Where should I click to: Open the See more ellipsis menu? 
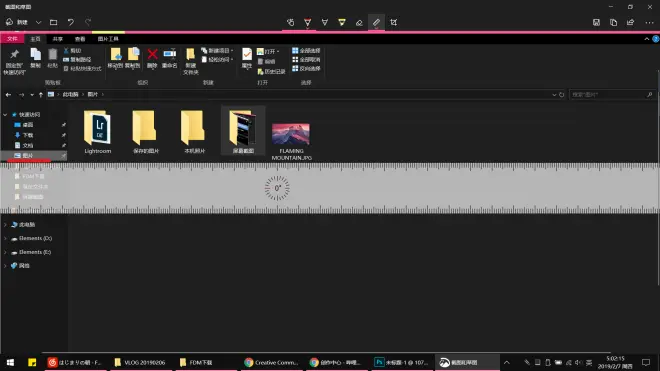pos(649,22)
